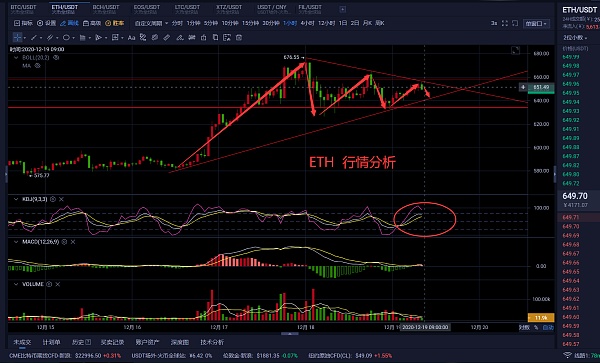
Task: Select the 30分钟 interval
Action: click(271, 23)
